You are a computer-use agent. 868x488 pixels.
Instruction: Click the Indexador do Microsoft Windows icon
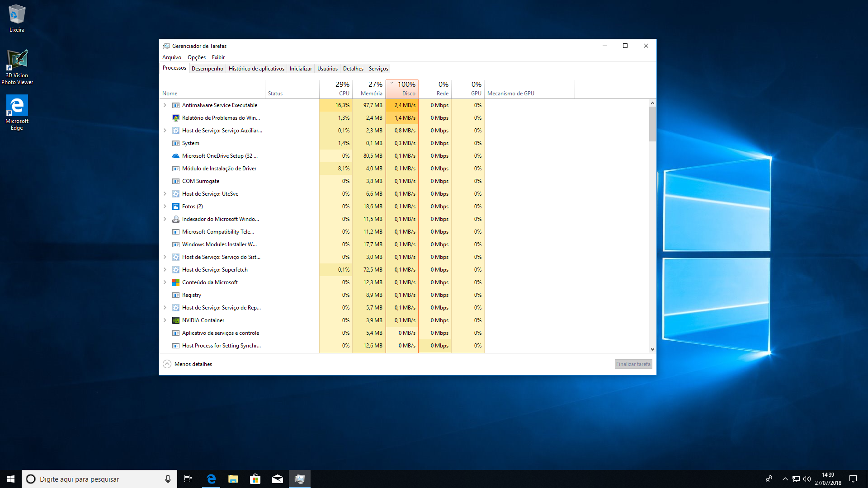pos(176,219)
